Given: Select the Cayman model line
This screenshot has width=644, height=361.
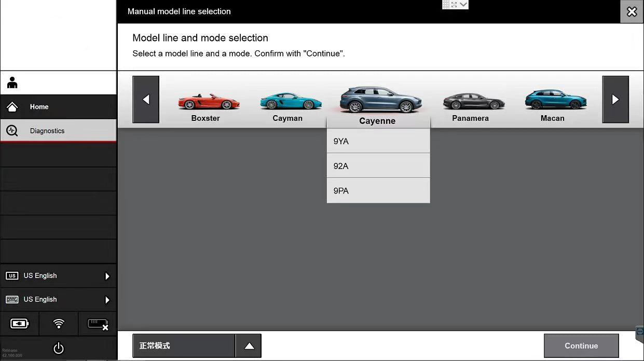Looking at the screenshot, I should pos(287,106).
